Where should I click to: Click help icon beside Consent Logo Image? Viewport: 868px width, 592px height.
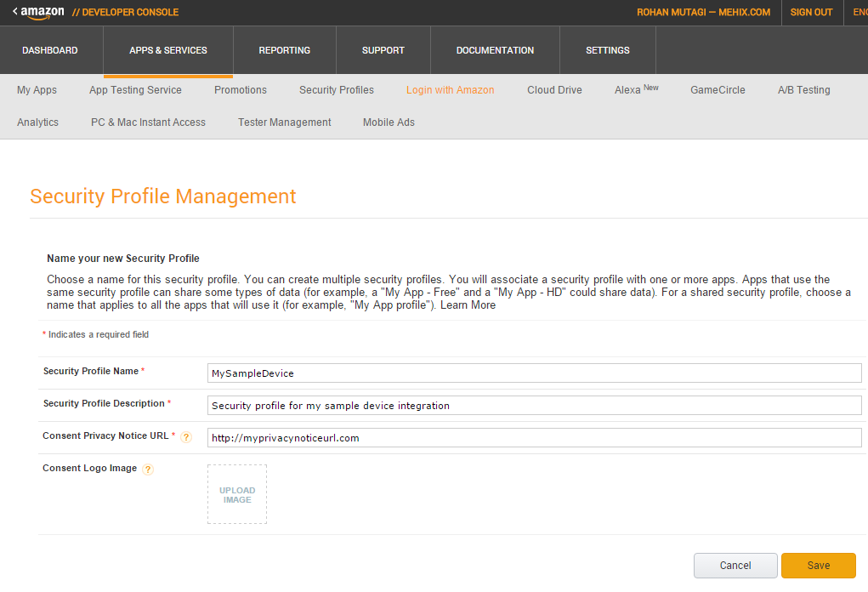[x=148, y=470]
